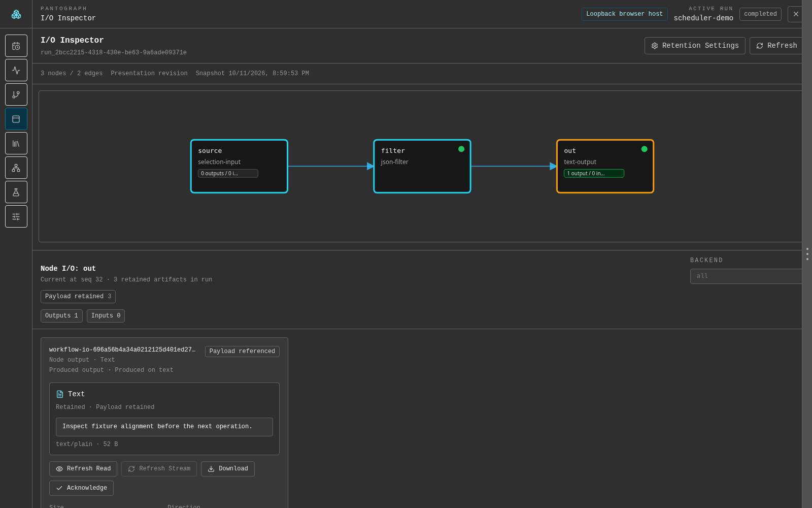This screenshot has width=812, height=508.
Task: Open the flask experiments sidebar icon
Action: (x=16, y=192)
